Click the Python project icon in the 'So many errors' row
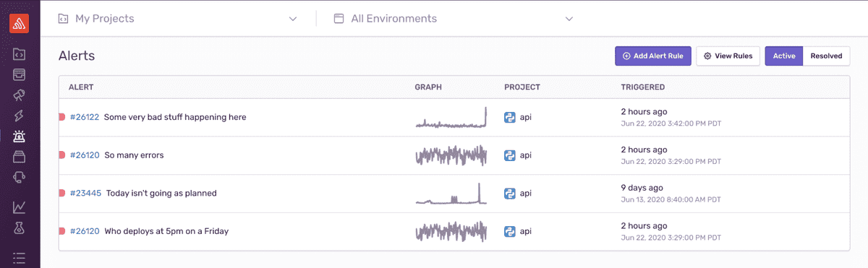 (x=510, y=155)
